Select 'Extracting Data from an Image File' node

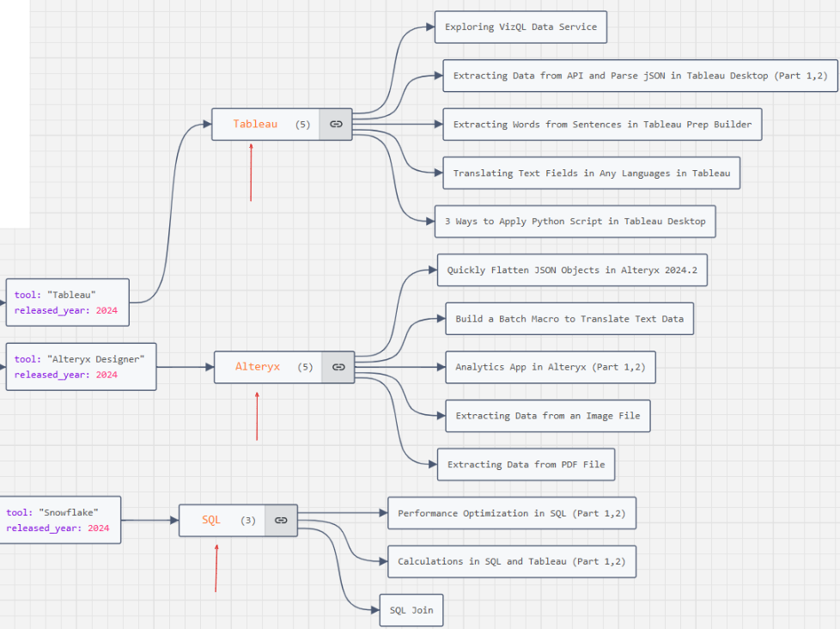point(547,416)
